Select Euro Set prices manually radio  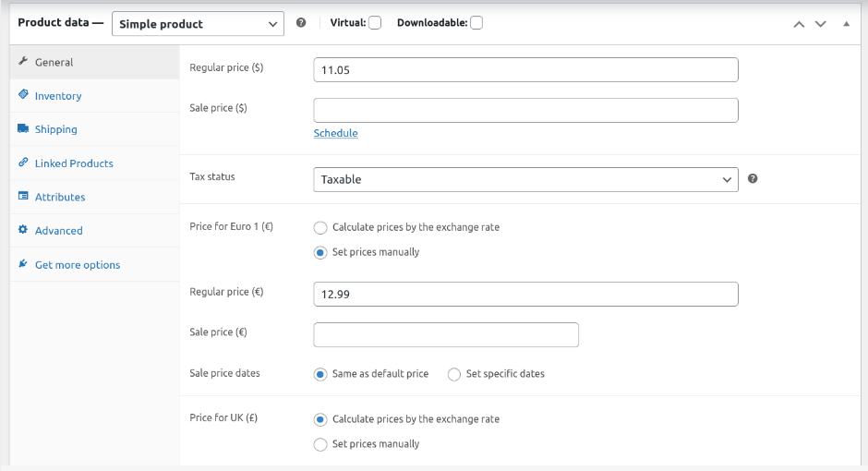[x=320, y=252]
